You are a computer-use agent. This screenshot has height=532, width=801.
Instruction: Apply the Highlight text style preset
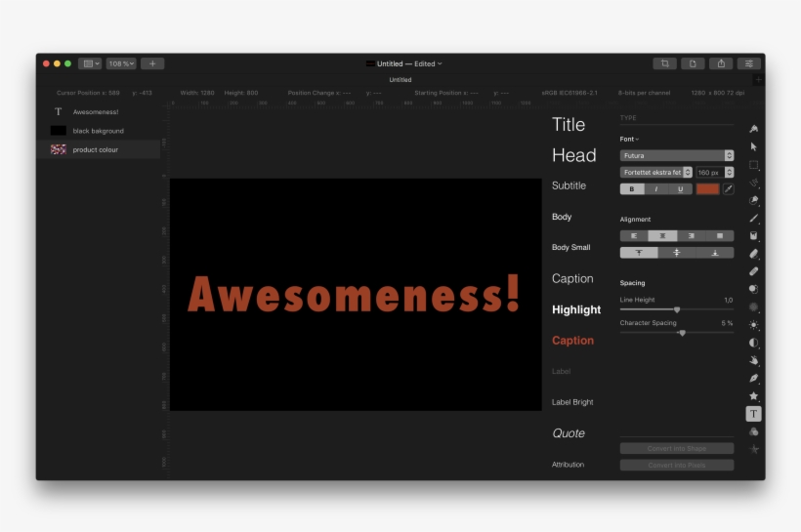[x=576, y=309]
